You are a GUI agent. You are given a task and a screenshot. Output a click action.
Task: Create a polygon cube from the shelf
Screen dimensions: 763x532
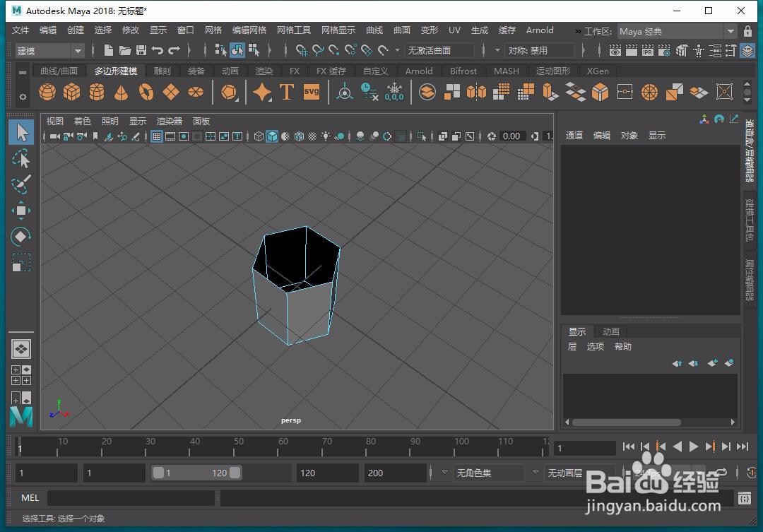pyautogui.click(x=71, y=92)
